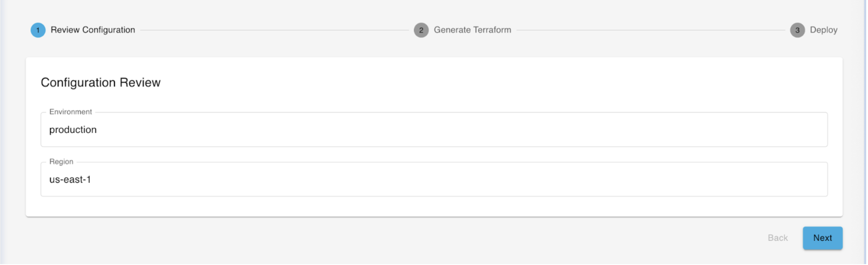Click the Region field label

pos(61,162)
